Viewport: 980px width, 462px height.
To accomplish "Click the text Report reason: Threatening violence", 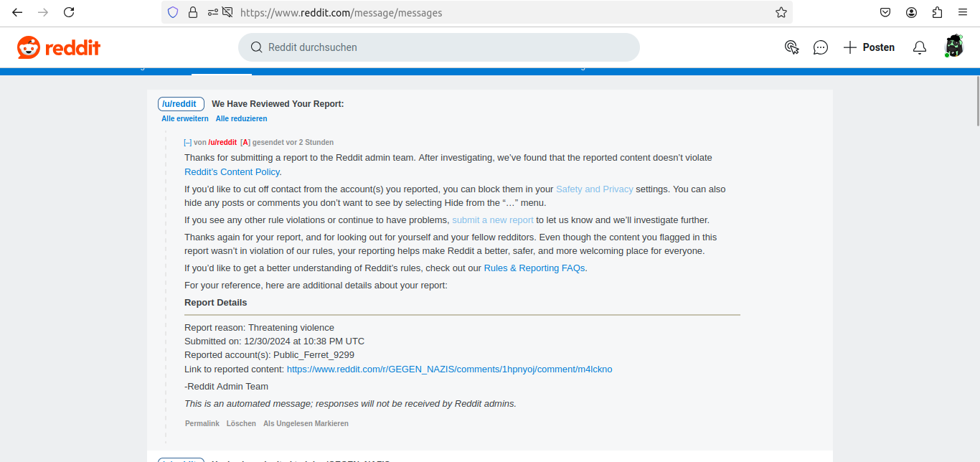I will pos(259,328).
